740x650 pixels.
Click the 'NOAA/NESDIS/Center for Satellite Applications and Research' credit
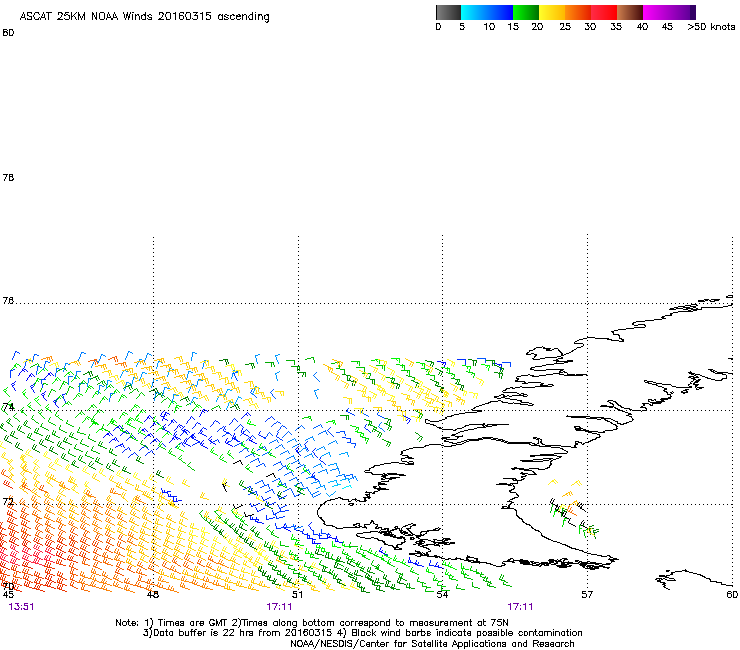tap(432, 644)
